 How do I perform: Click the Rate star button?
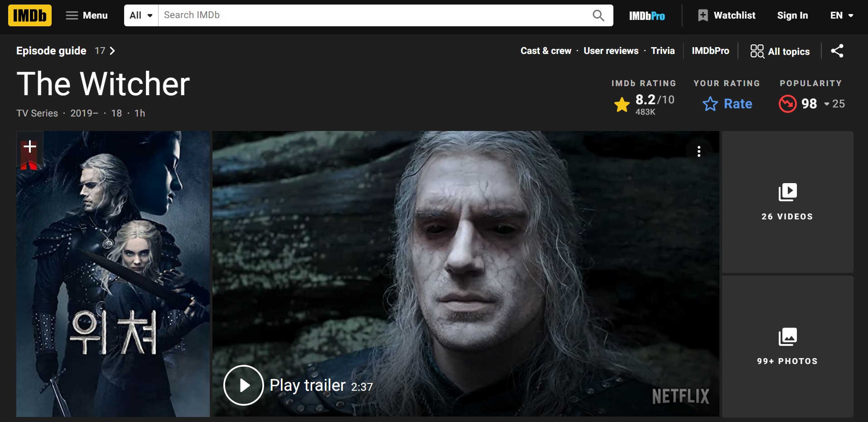(727, 104)
